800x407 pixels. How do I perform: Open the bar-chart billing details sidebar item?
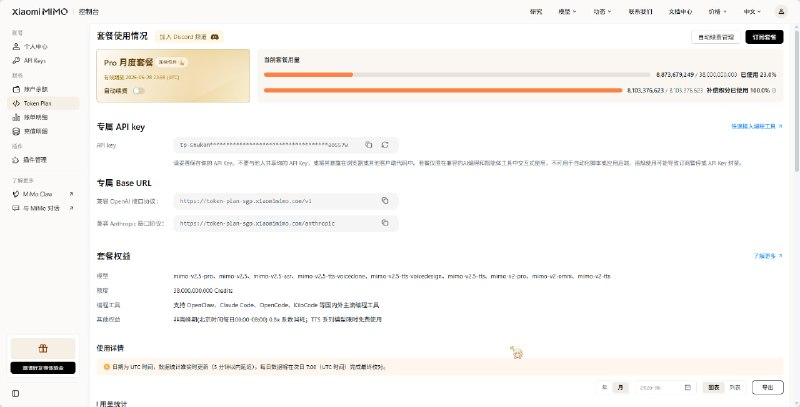pyautogui.click(x=36, y=117)
